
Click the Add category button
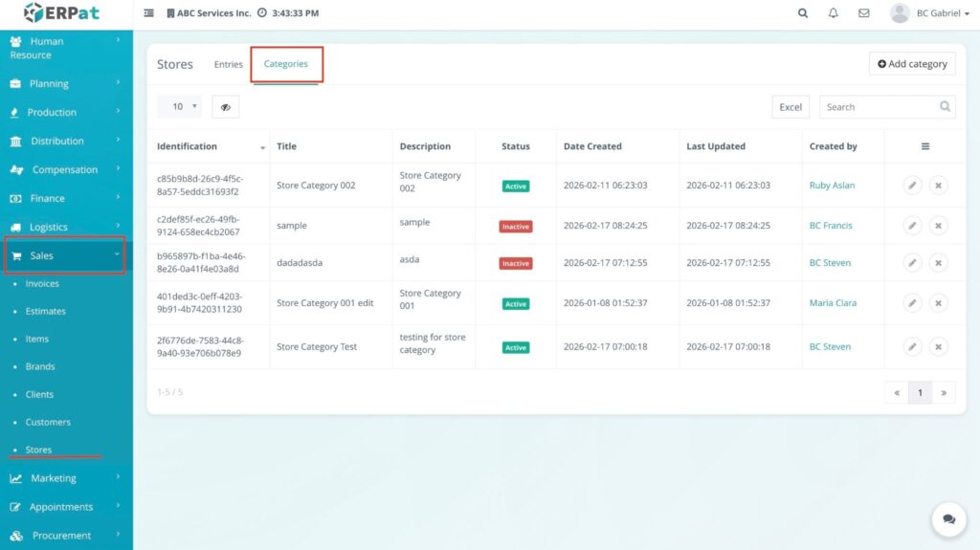point(912,64)
